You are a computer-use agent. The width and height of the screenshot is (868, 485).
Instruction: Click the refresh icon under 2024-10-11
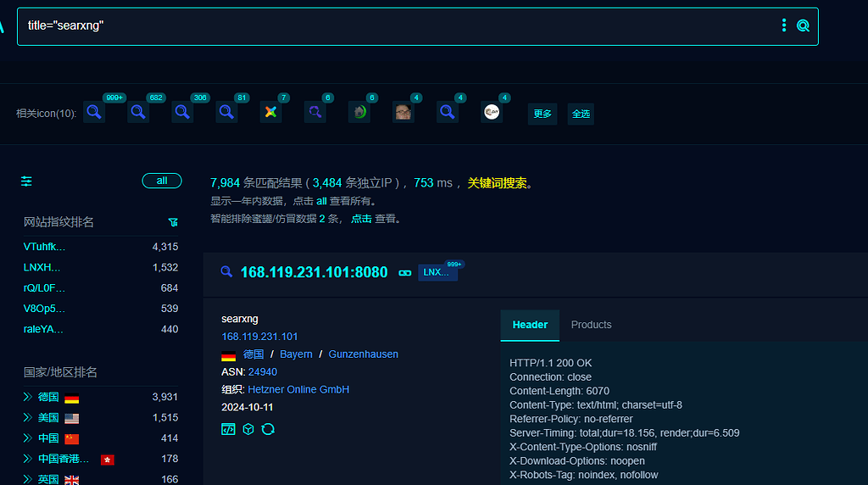[268, 429]
